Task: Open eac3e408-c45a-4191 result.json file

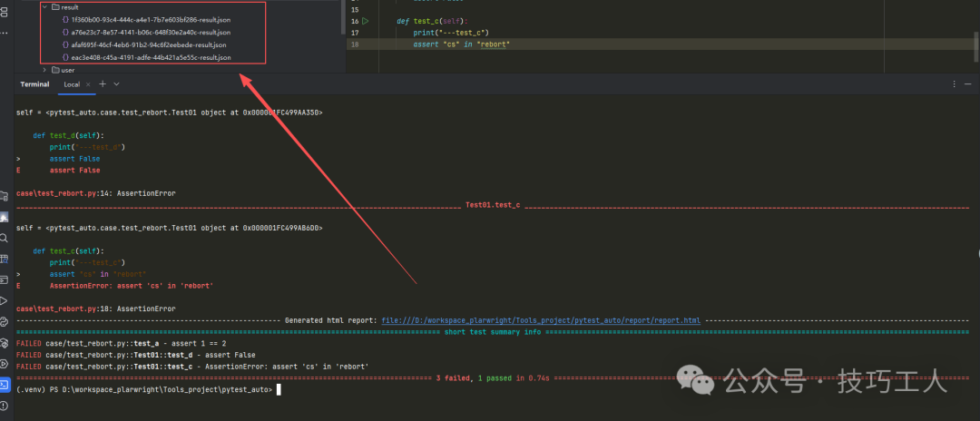Action: 152,57
